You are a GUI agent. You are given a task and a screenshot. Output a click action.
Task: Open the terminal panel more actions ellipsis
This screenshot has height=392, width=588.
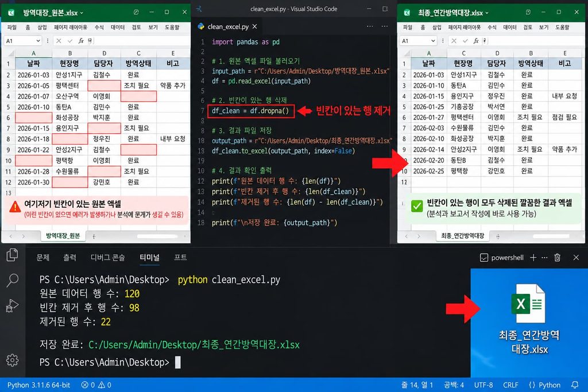(544, 258)
